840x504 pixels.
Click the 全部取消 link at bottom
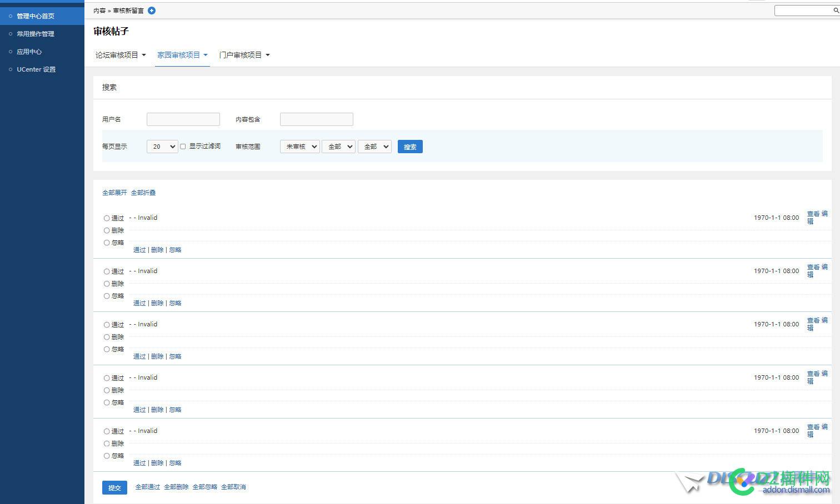tap(233, 487)
